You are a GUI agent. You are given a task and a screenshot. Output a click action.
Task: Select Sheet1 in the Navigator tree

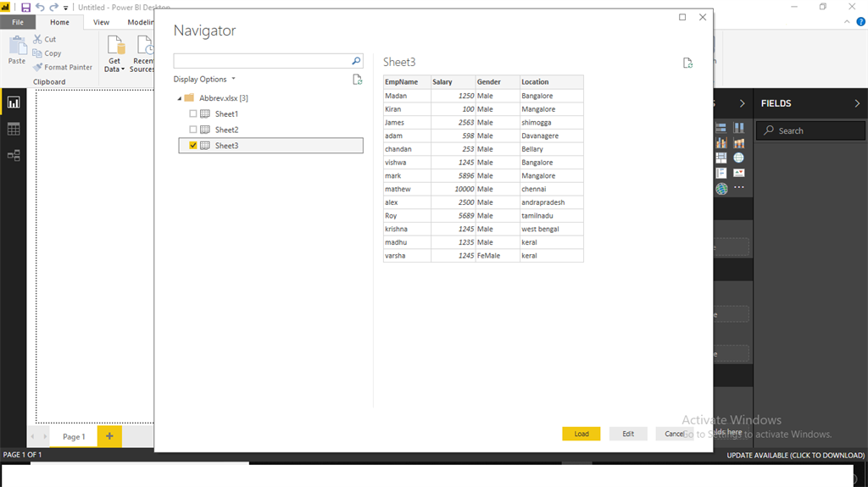point(226,114)
